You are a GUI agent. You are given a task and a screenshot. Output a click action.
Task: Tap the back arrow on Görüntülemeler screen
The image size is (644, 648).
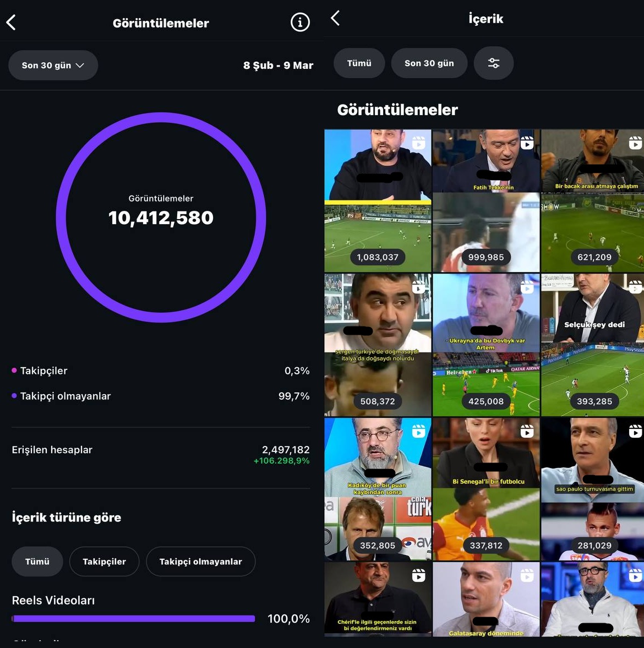(11, 23)
